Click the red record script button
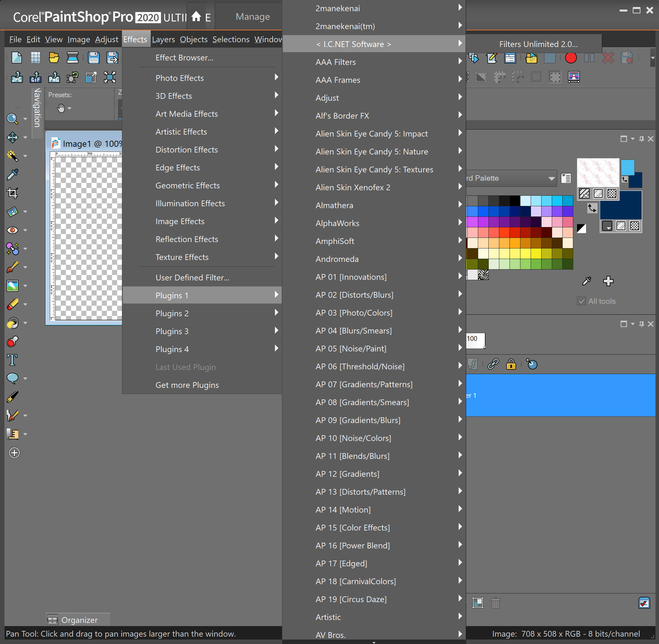Image resolution: width=659 pixels, height=644 pixels. (x=571, y=58)
